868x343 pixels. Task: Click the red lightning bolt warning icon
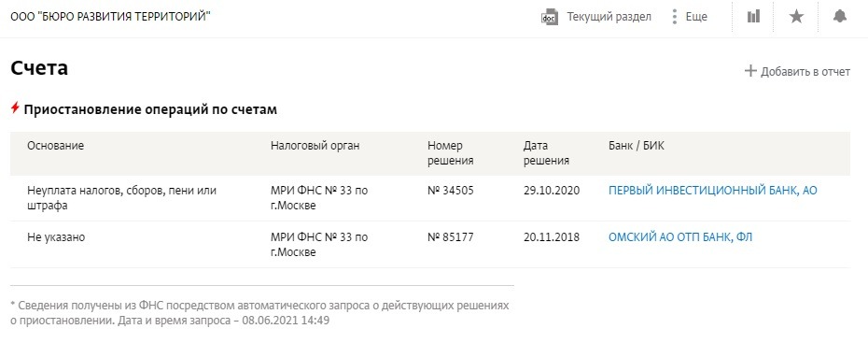16,108
